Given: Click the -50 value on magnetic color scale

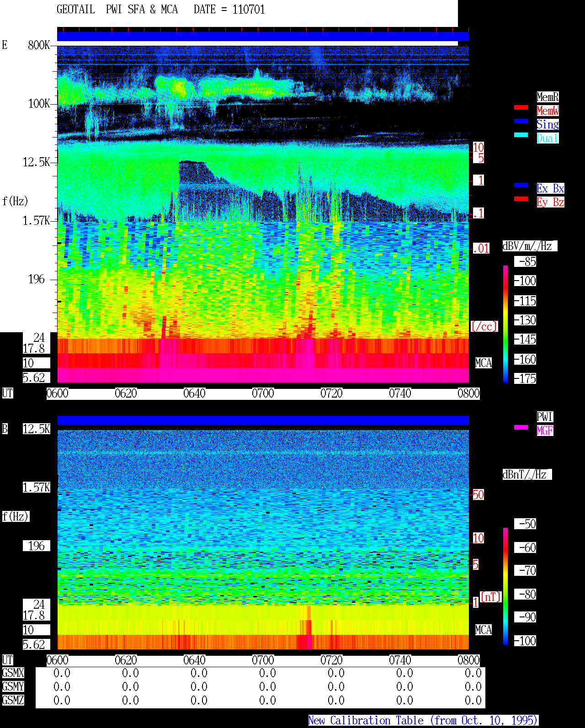Looking at the screenshot, I should pos(525,524).
